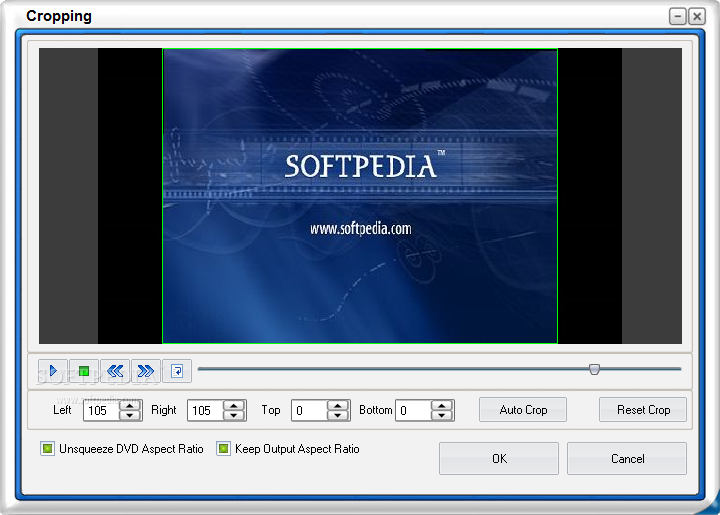Stop playback with the green square
This screenshot has height=515, width=720.
(84, 371)
